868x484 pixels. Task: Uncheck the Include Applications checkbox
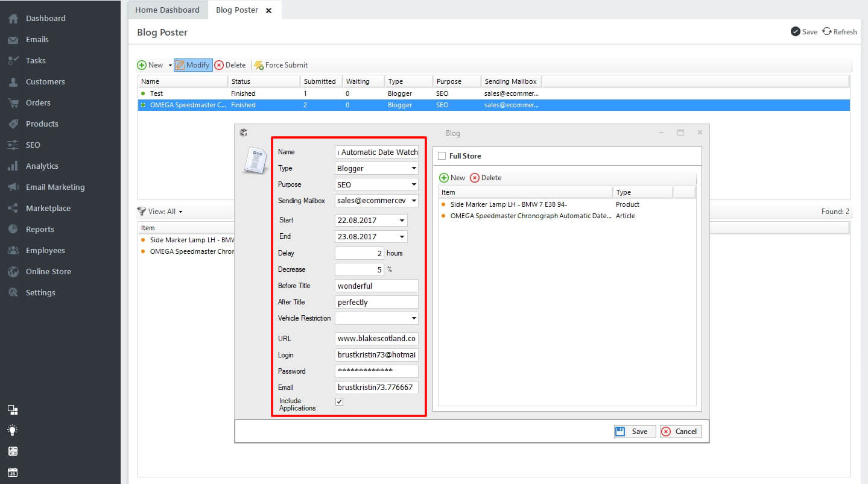coord(340,402)
